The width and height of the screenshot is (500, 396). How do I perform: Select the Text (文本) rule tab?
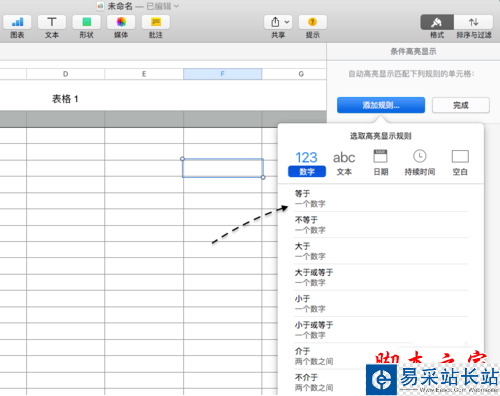344,163
